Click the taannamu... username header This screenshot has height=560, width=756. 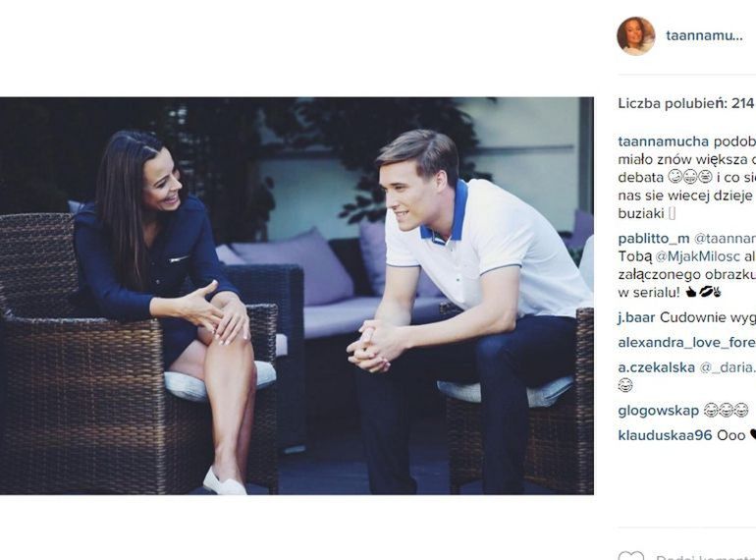[704, 35]
